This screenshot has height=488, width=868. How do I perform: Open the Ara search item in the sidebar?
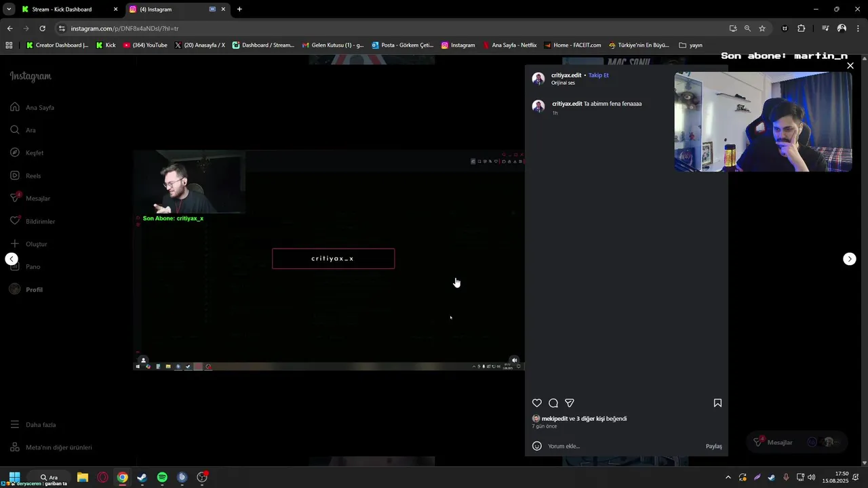[23, 130]
